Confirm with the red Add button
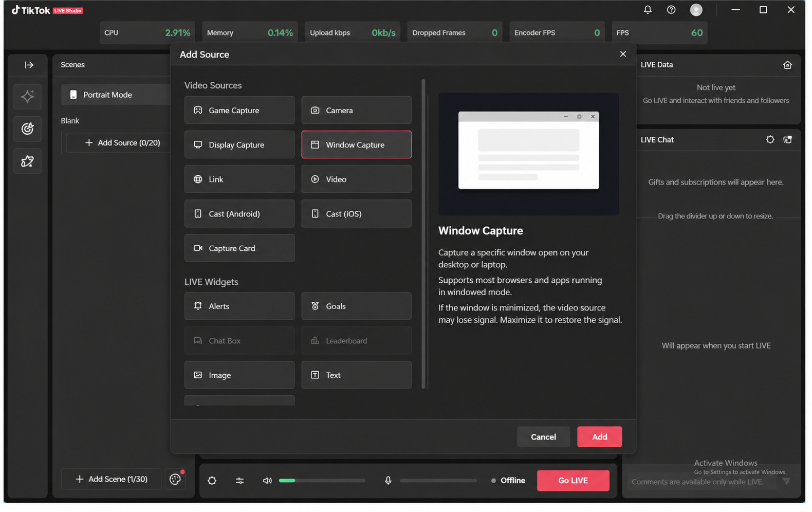The height and width of the screenshot is (512, 812). [599, 436]
